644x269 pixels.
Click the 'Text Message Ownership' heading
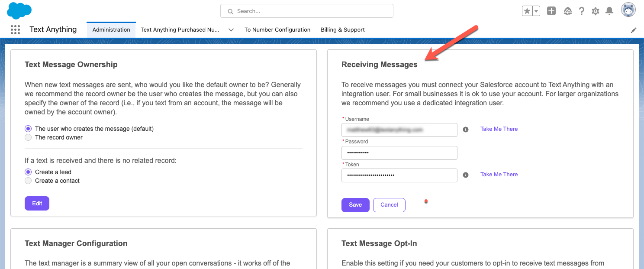71,65
